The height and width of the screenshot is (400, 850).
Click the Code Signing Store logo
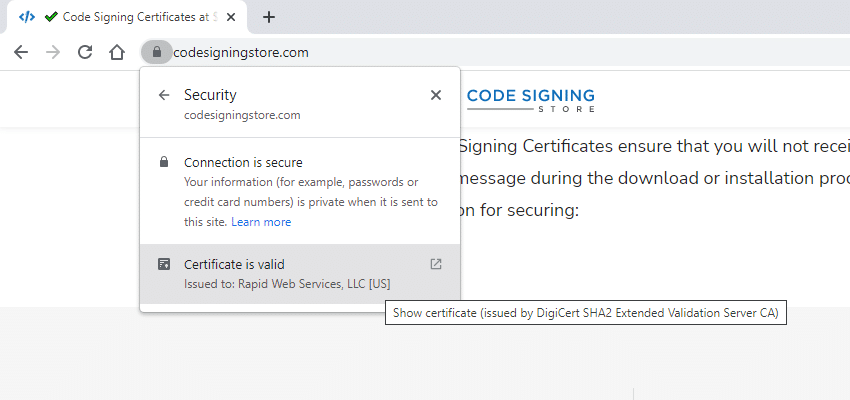pos(531,100)
